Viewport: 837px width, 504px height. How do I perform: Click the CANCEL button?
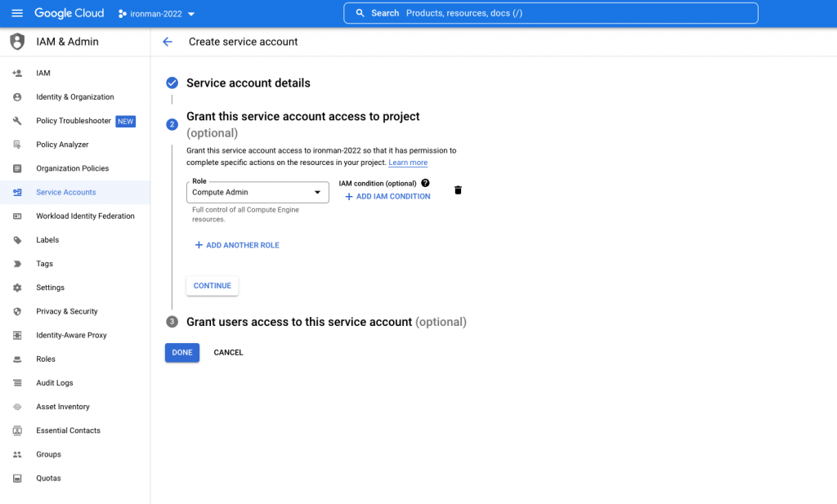point(229,353)
